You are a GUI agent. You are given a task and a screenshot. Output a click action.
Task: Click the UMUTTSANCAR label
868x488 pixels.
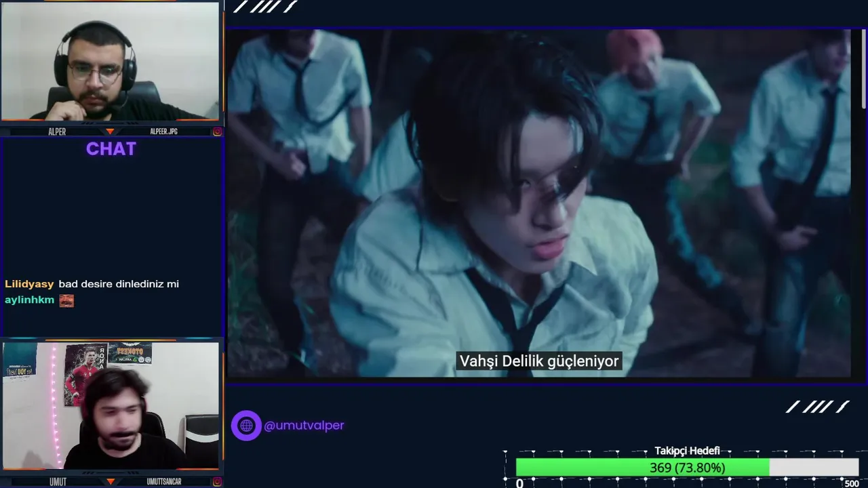coord(164,482)
